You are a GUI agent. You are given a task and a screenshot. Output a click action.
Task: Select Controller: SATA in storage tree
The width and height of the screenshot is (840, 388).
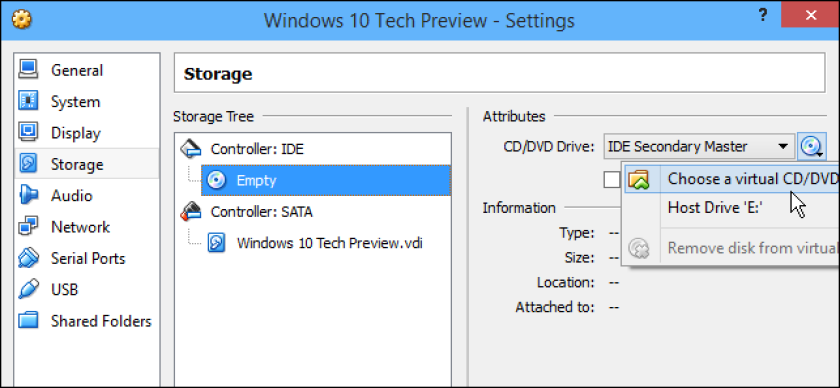[x=261, y=212]
